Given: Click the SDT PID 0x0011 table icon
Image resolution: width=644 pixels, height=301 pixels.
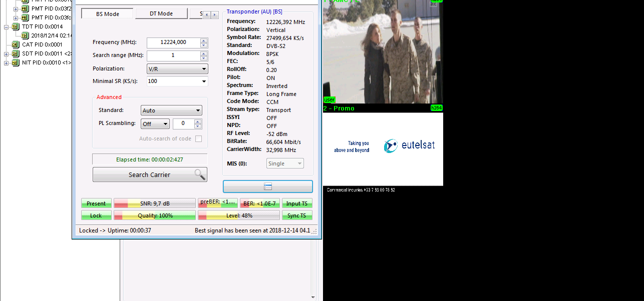Looking at the screenshot, I should (15, 53).
